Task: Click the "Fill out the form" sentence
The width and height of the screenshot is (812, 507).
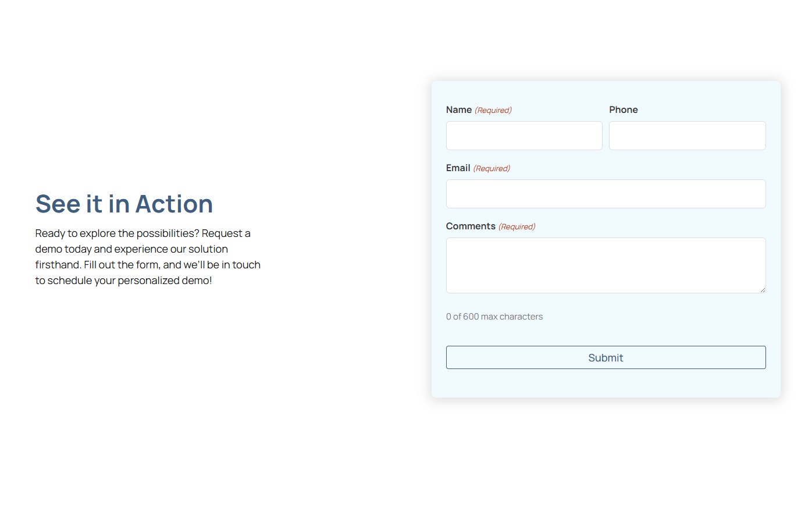Action: pos(121,265)
